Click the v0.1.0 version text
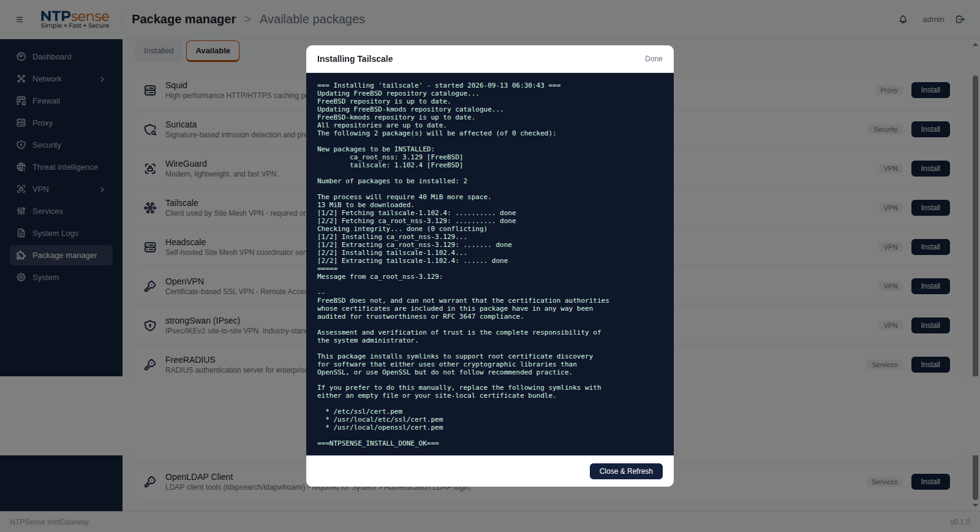 (x=960, y=522)
